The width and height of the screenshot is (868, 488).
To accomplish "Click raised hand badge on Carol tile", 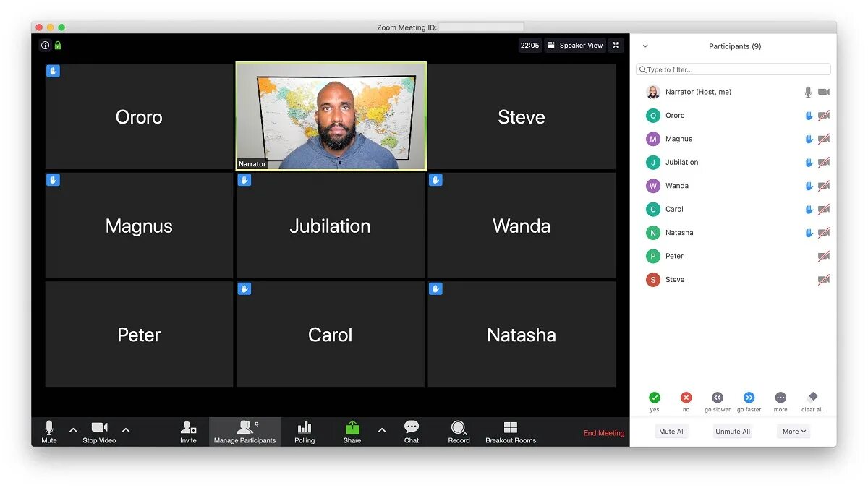I will pyautogui.click(x=244, y=289).
